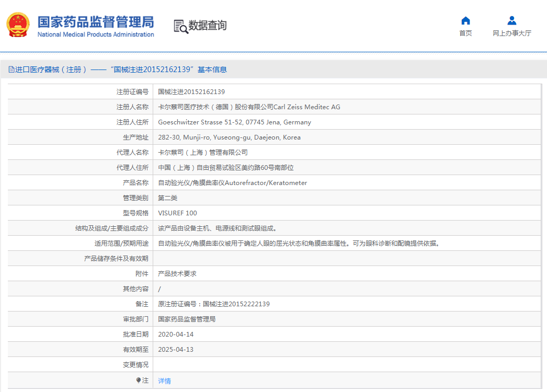Click 审批部门 value 国家药品监督管理局
This screenshot has height=392, width=547.
187,319
